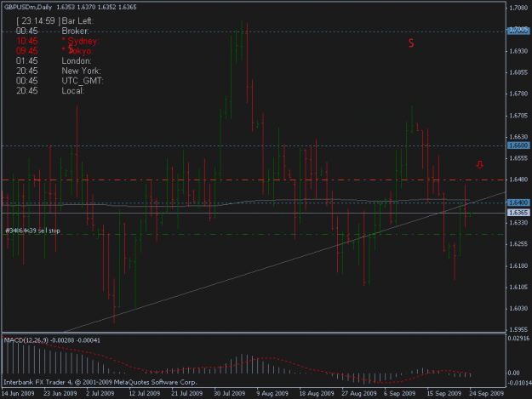Image resolution: width=532 pixels, height=399 pixels.
Task: Click the 18 Aug 2009 date label
Action: 317,393
